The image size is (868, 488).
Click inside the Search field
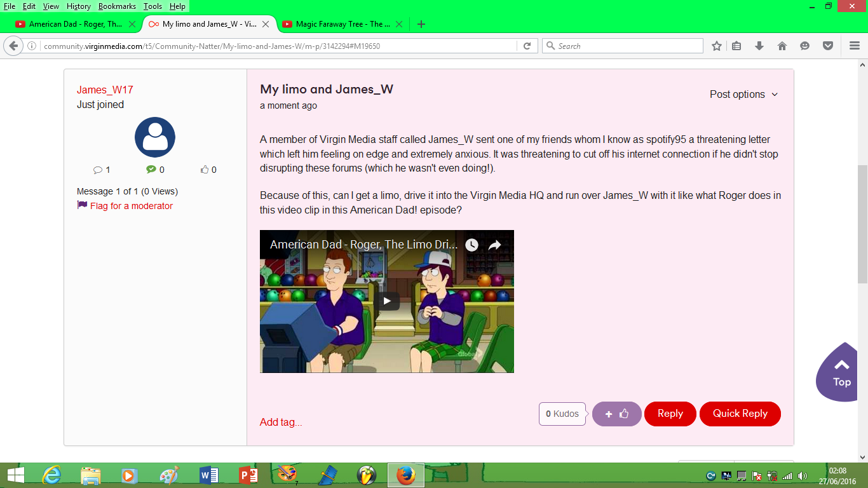[623, 45]
